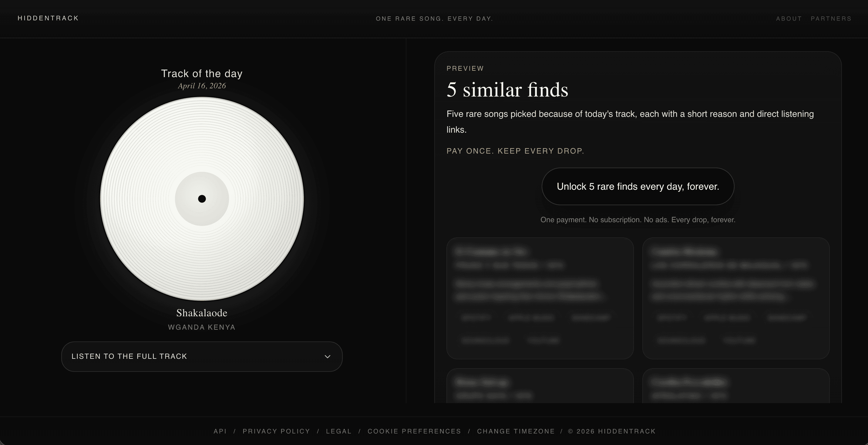Click the Shakalaode track title
This screenshot has height=445, width=868.
point(202,313)
